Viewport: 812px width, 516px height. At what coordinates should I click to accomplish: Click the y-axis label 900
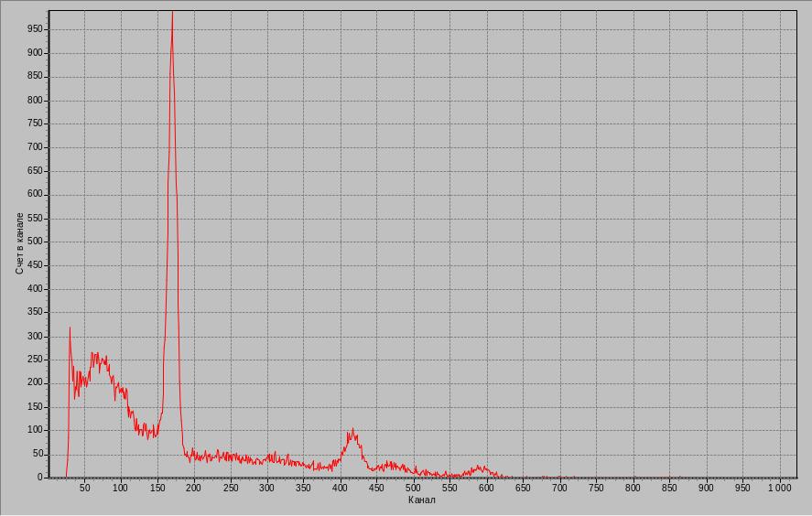click(35, 53)
